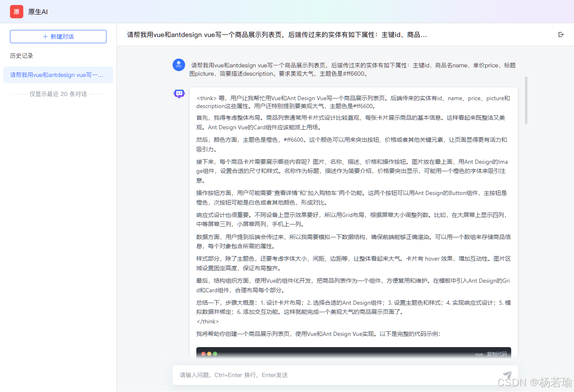This screenshot has height=392, width=574.
Task: Click the sentence 我将帮助你创建一个商品展示列表页
Action: coord(318,334)
